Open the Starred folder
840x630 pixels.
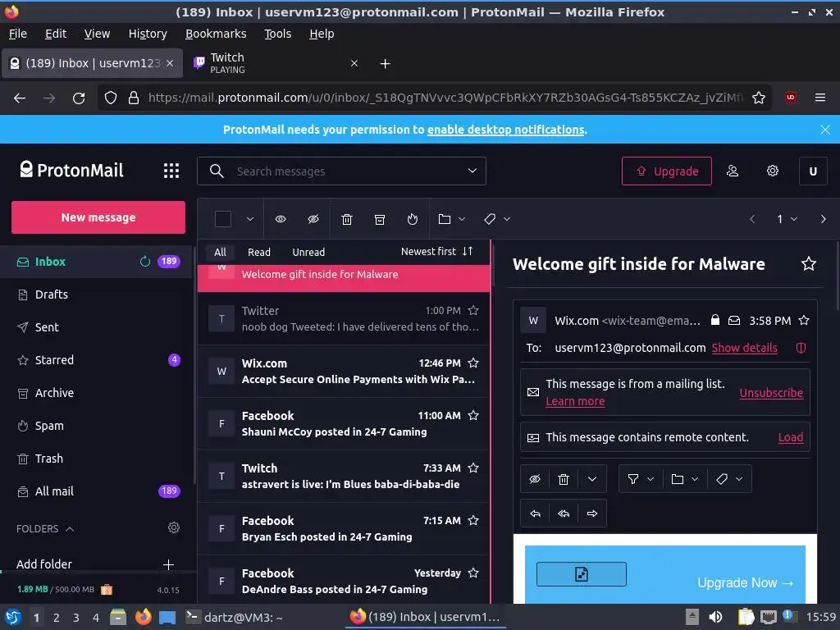pos(54,360)
